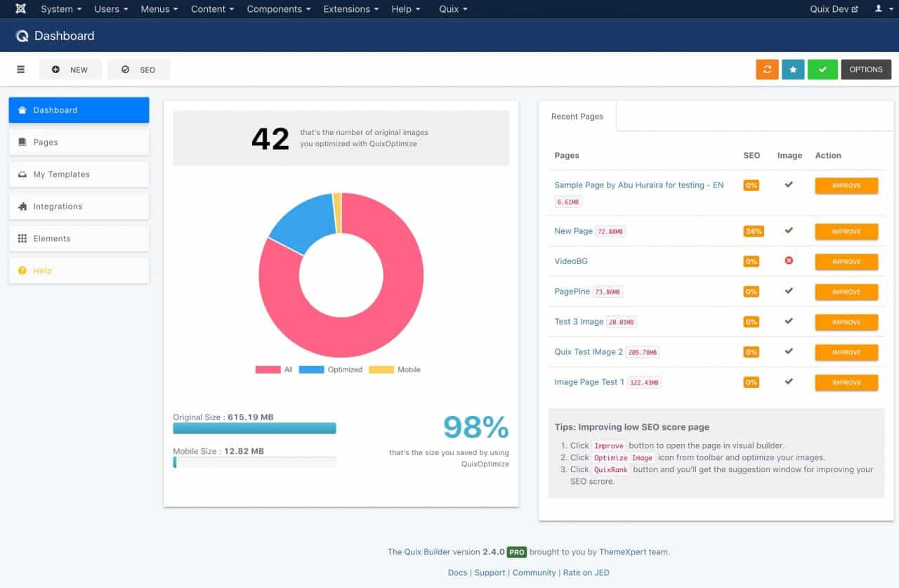
Task: Open the PagePine page link
Action: tap(572, 292)
